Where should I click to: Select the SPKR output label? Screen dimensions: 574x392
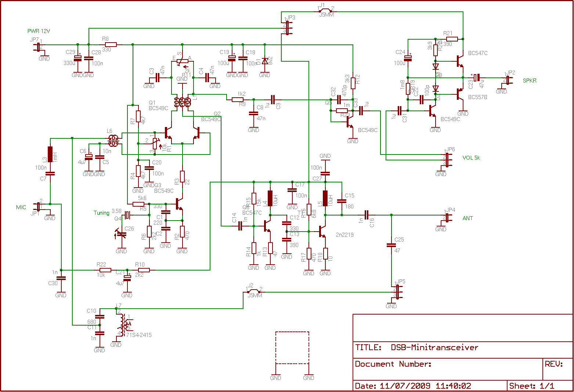[x=530, y=81]
